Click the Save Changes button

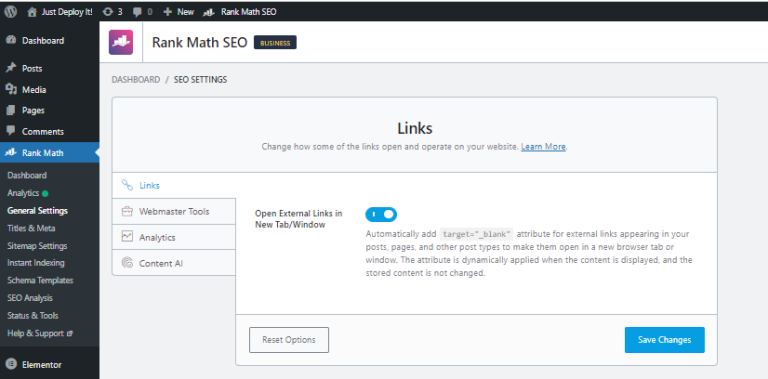665,340
